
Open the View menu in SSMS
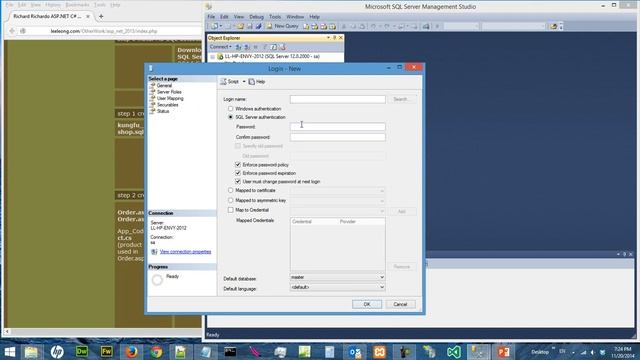point(239,17)
